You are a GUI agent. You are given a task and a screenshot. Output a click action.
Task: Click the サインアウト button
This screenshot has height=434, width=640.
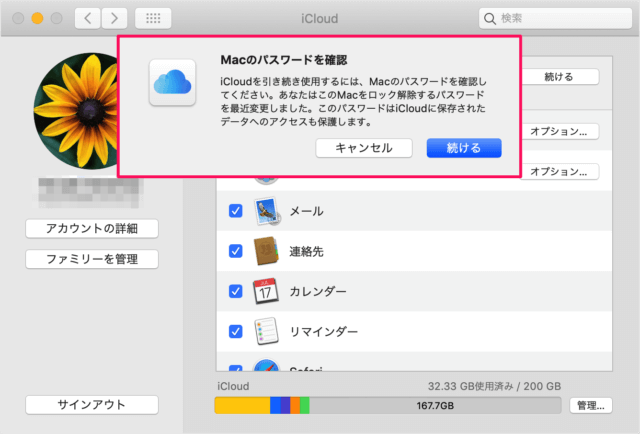tap(92, 405)
